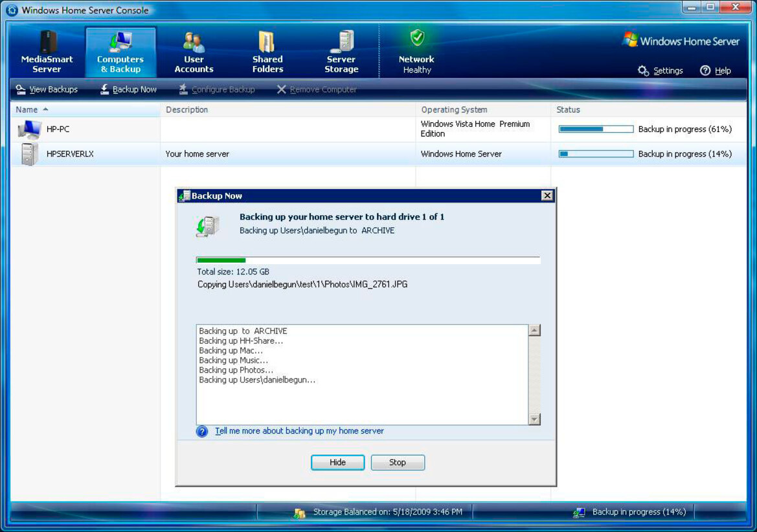Select the Computers & Backup tab
Screen dimensions: 757x532
point(120,52)
